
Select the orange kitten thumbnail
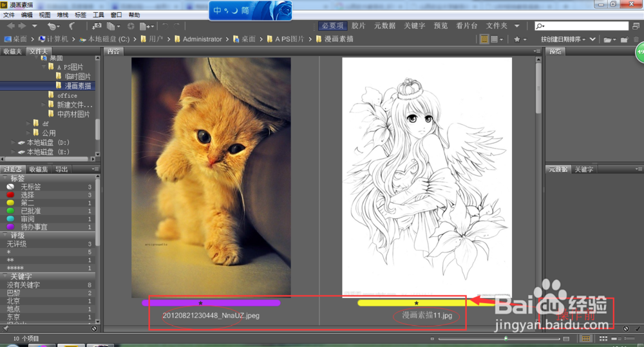click(x=211, y=178)
